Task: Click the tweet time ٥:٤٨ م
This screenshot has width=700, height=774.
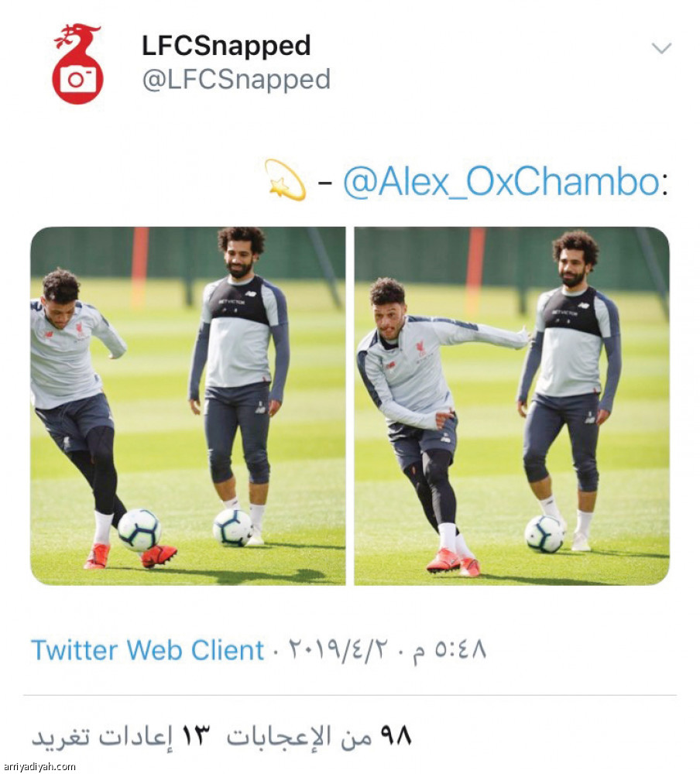Action: pyautogui.click(x=448, y=650)
